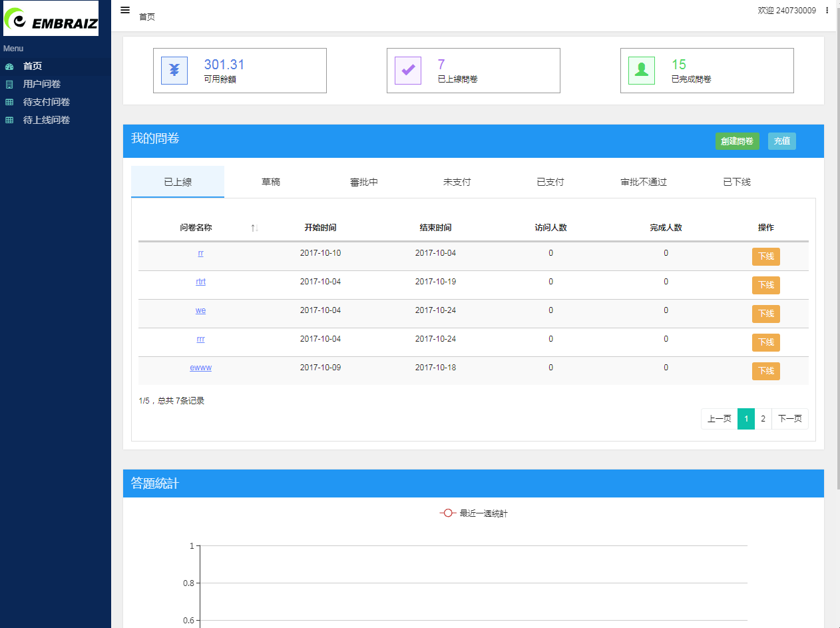Screen dimensions: 840x628
Task: Open the we questionnaire link
Action: [x=201, y=310]
